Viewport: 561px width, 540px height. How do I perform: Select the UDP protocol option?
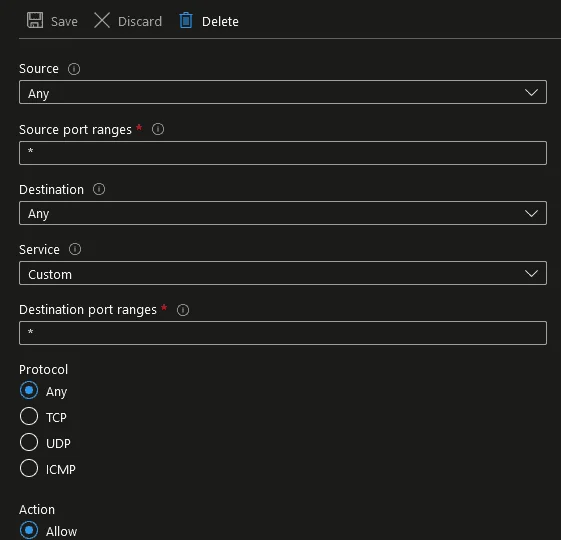pyautogui.click(x=29, y=442)
